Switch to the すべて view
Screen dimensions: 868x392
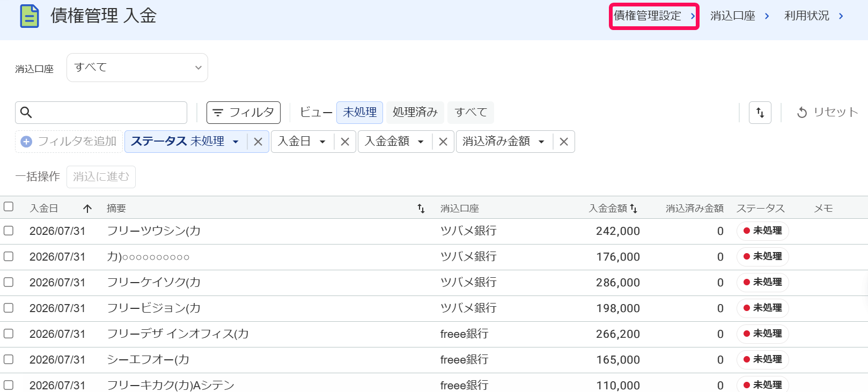pos(470,113)
